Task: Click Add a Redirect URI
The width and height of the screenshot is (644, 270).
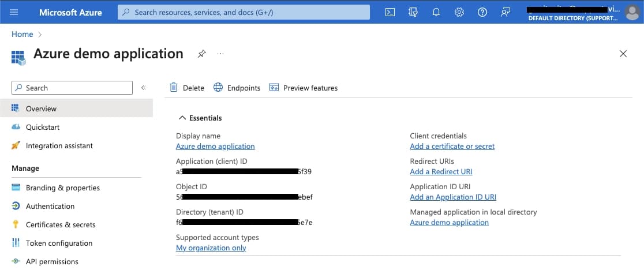Action: coord(441,171)
